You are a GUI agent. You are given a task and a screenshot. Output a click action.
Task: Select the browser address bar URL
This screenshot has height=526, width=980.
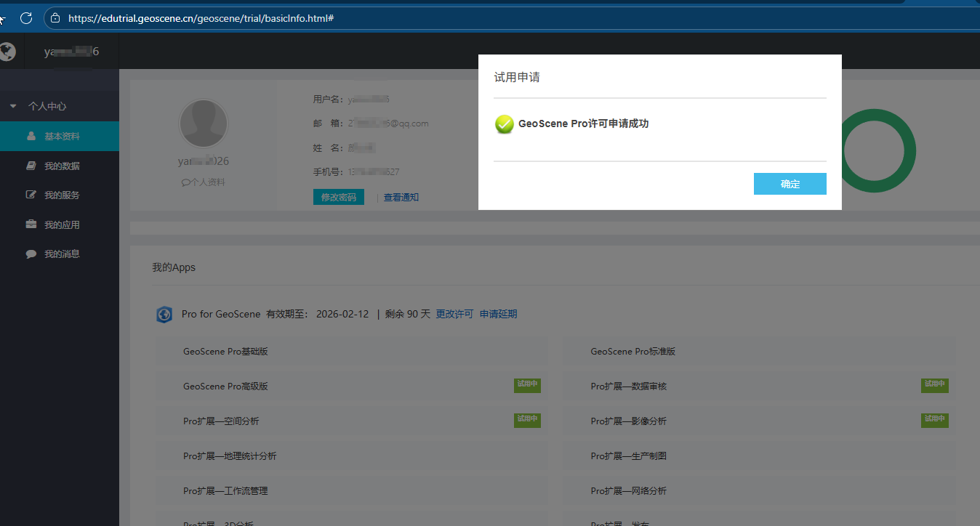click(x=201, y=18)
